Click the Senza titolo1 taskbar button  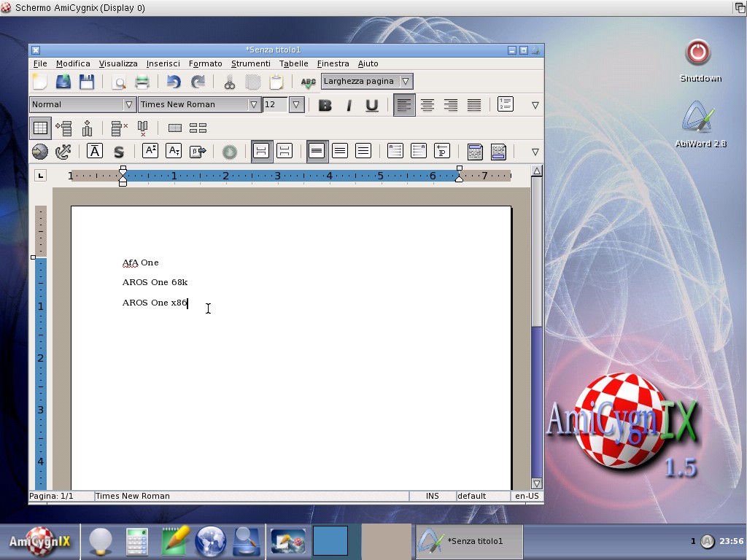tap(468, 541)
